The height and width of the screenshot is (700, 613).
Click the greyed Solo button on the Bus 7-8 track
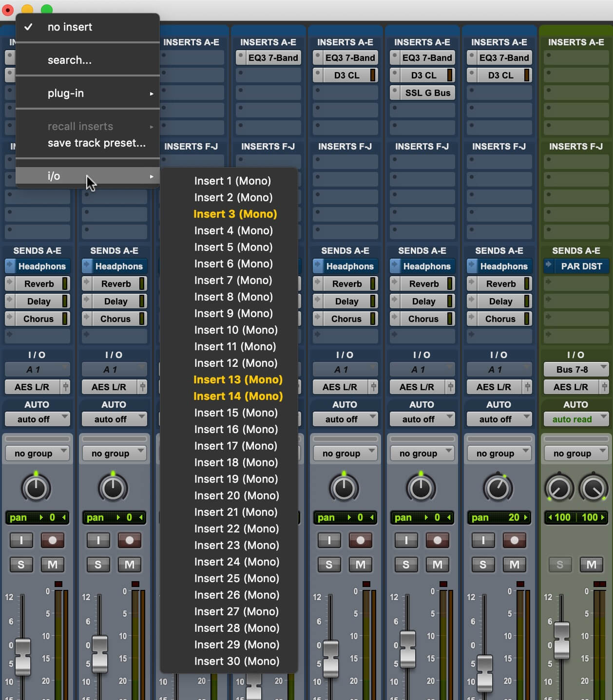(x=560, y=564)
